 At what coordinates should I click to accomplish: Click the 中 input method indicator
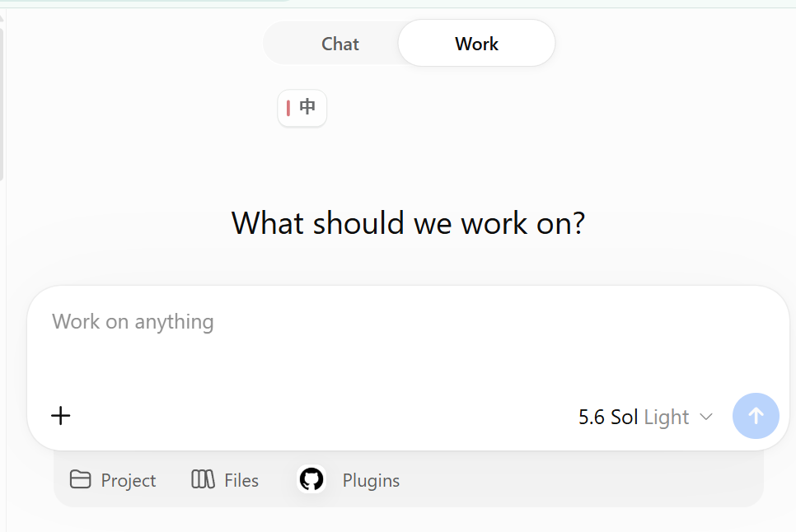pos(307,107)
